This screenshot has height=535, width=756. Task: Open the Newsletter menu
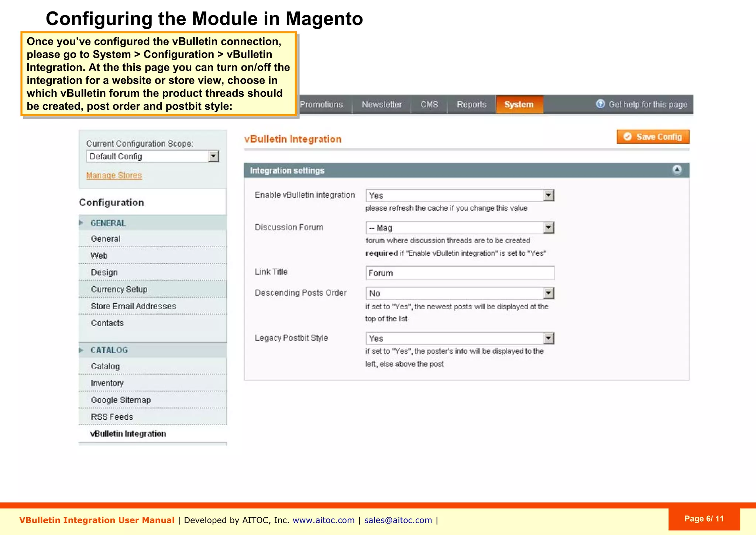point(382,105)
